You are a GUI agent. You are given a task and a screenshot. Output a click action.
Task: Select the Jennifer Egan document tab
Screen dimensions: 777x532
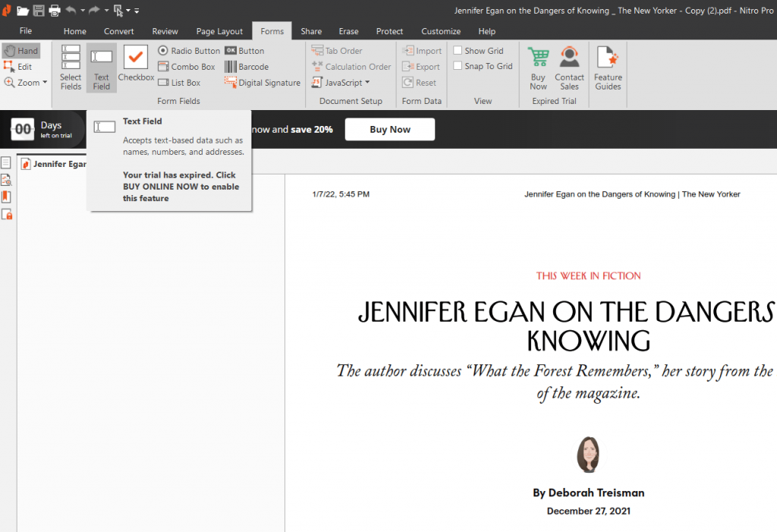click(x=54, y=164)
